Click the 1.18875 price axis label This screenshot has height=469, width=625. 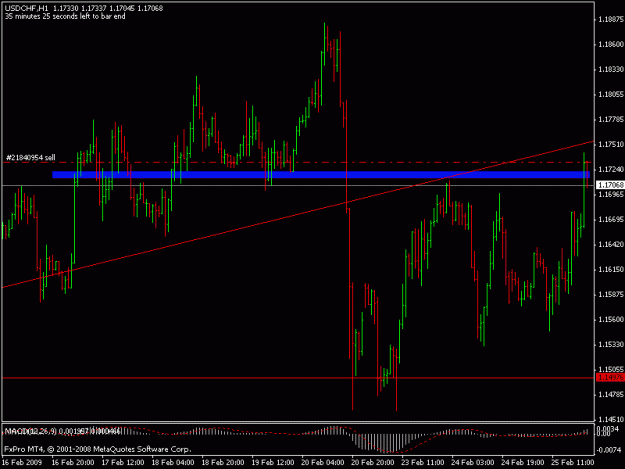[x=611, y=19]
